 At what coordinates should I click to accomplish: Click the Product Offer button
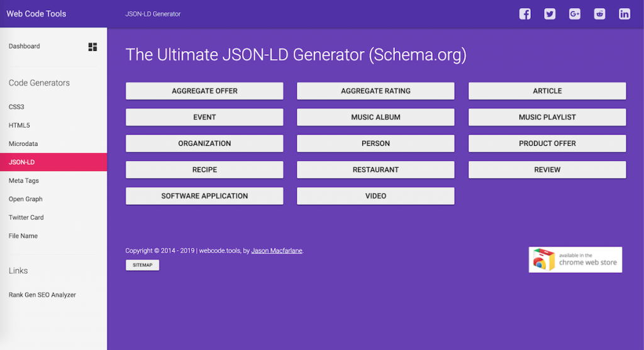547,143
